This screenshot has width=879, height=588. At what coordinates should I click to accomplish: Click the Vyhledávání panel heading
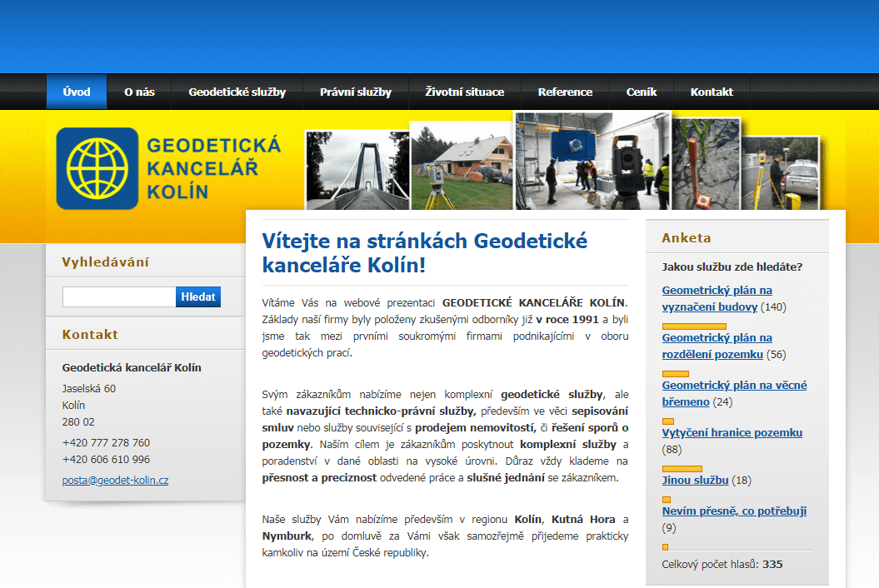tap(105, 262)
